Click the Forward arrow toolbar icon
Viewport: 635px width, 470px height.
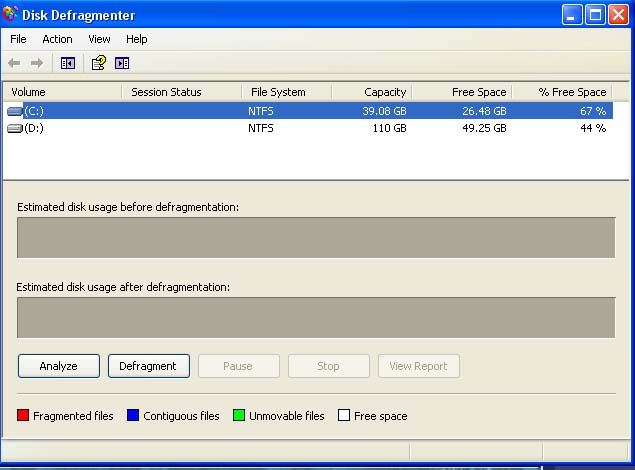coord(37,63)
